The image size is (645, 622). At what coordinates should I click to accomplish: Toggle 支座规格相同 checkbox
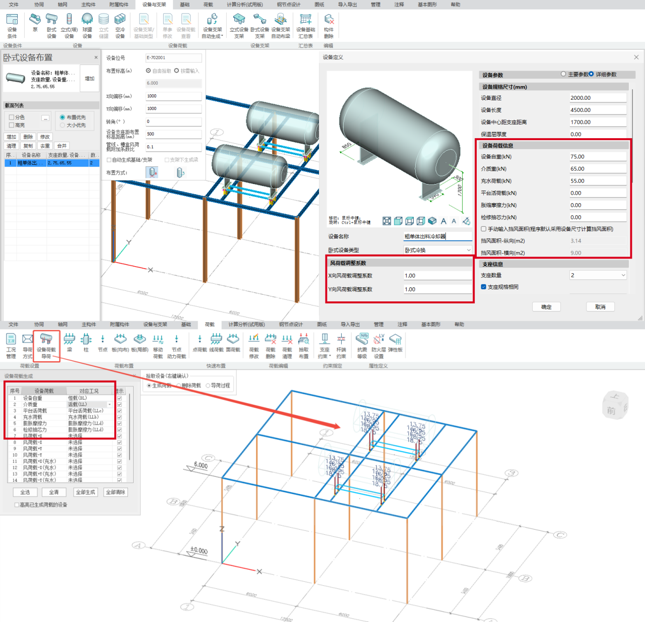[485, 286]
